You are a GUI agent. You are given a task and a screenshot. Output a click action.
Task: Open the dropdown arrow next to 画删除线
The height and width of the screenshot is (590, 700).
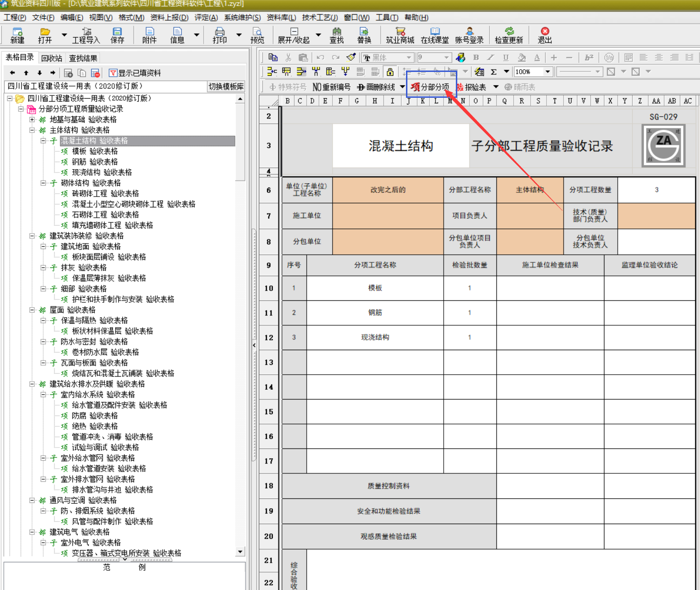(x=402, y=87)
